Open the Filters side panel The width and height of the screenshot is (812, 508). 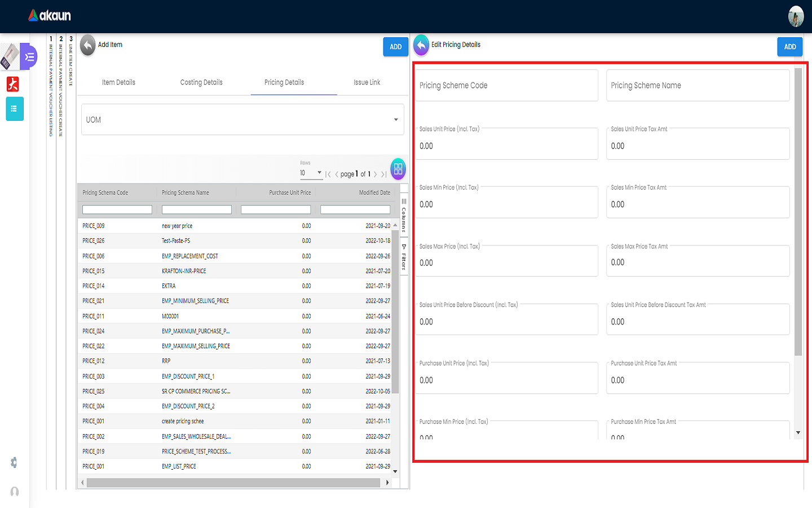[404, 257]
